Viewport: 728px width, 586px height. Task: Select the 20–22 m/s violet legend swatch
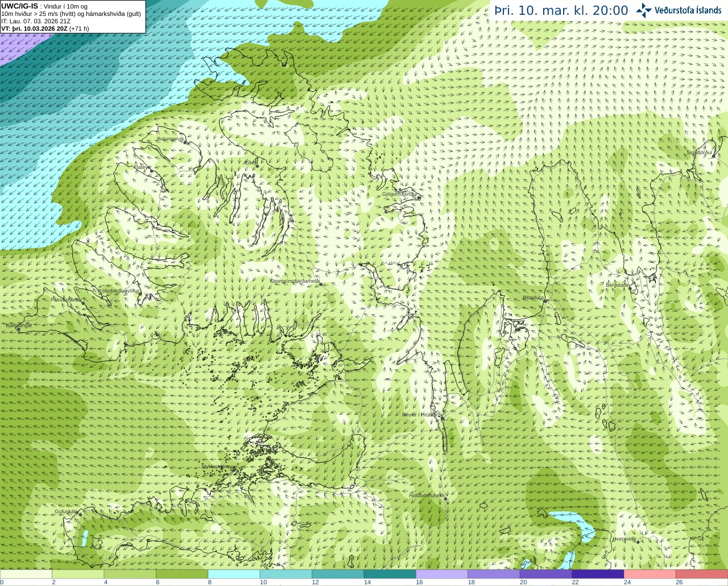click(546, 574)
